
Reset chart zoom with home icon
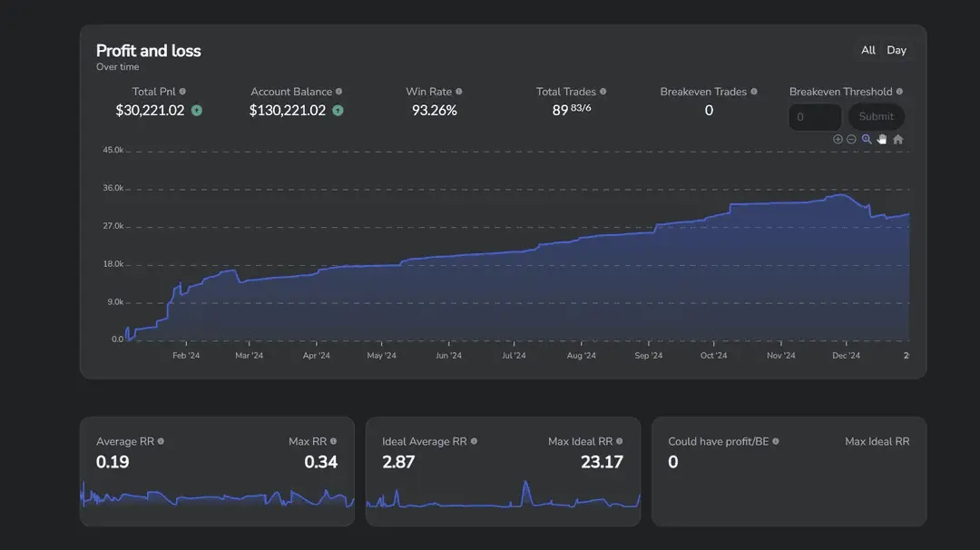pos(898,140)
